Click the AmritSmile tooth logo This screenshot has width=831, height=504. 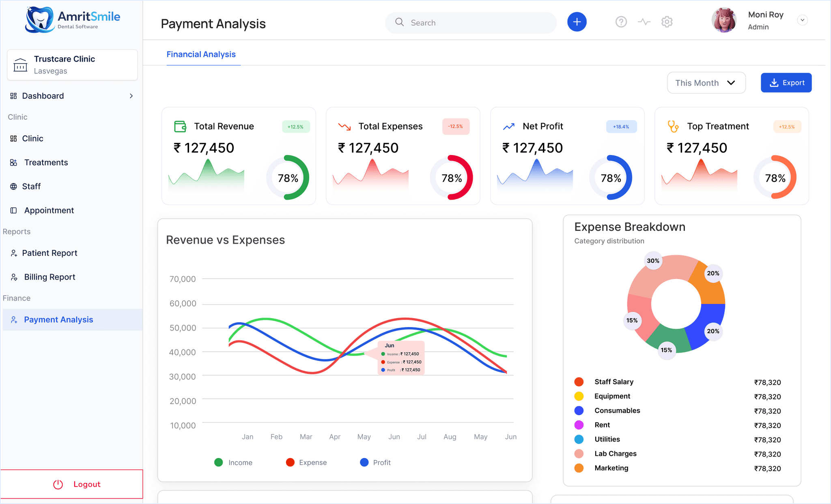tap(39, 19)
